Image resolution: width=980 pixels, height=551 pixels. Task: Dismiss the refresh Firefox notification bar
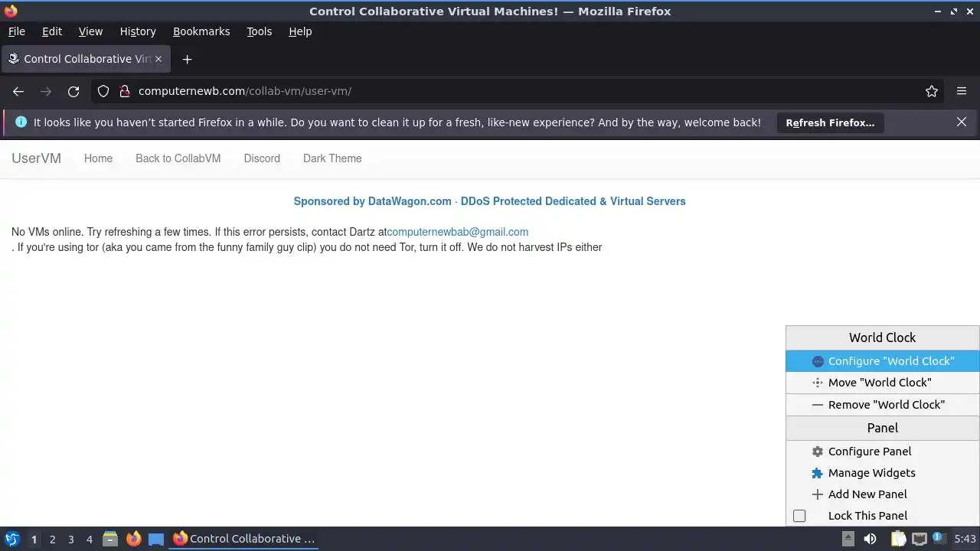pyautogui.click(x=962, y=122)
